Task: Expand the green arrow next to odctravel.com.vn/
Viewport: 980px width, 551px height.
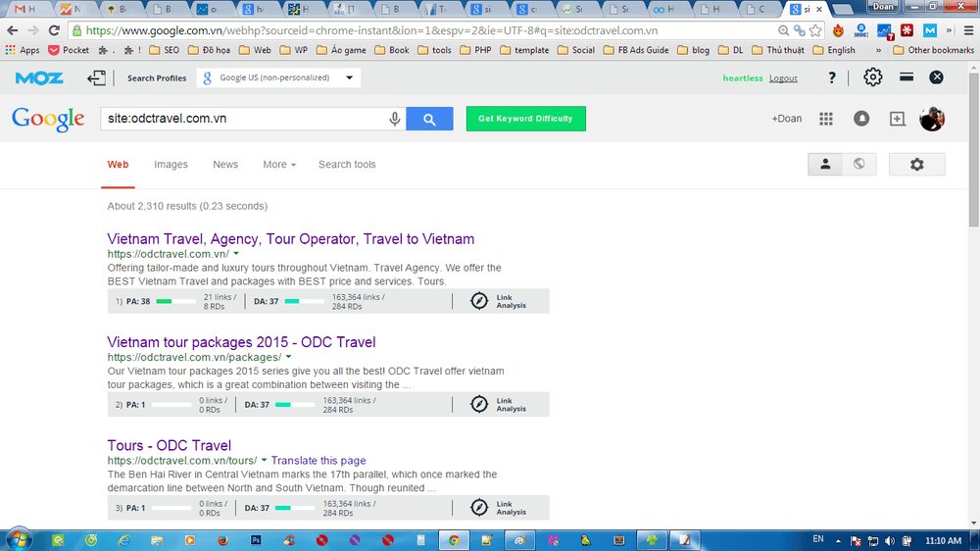Action: coord(236,254)
